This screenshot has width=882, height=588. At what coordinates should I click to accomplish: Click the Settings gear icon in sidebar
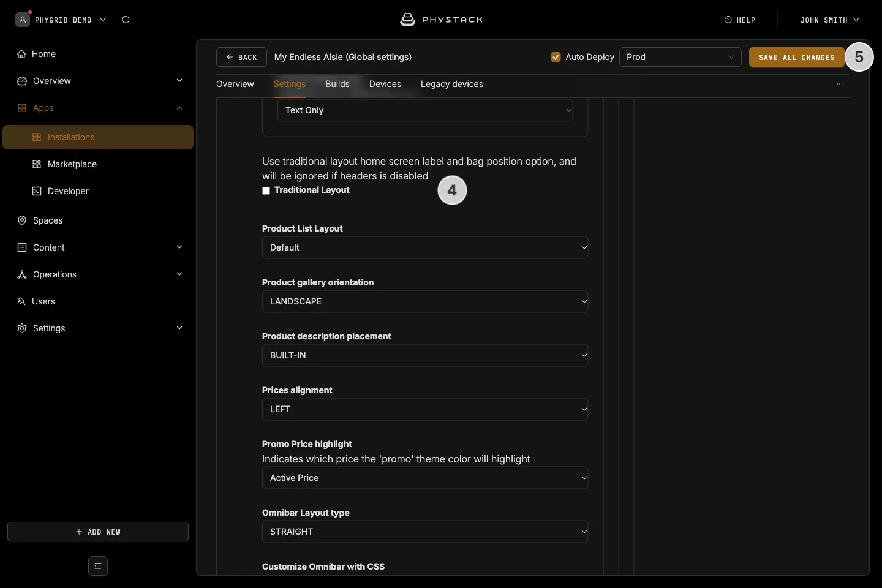point(22,328)
